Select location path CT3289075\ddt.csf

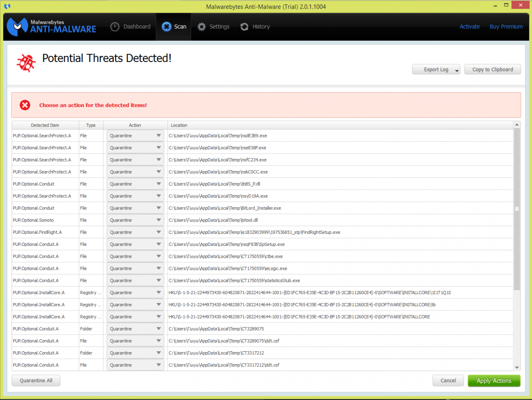224,341
